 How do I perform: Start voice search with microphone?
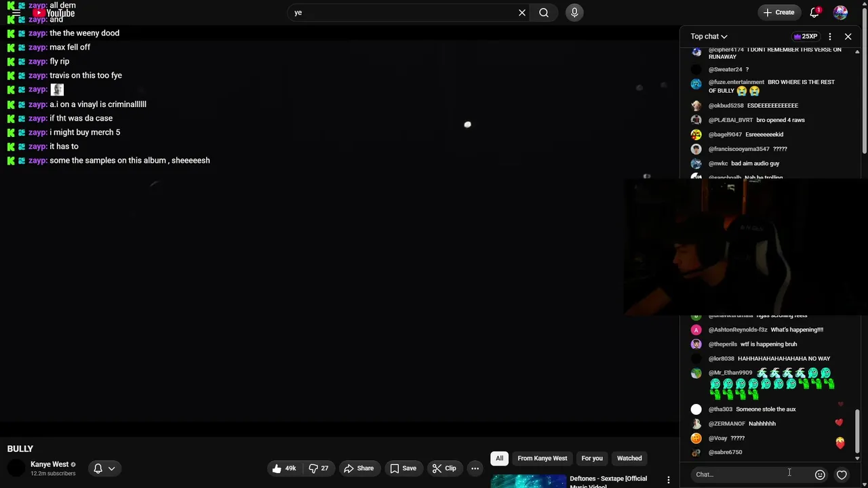pos(574,12)
